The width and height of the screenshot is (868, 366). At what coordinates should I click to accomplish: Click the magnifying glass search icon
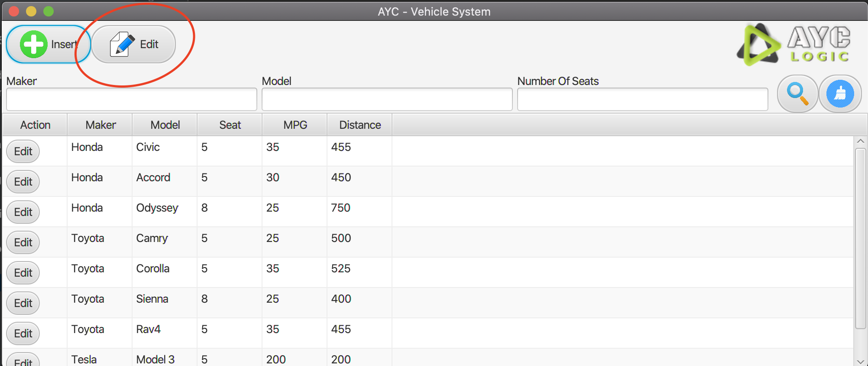coord(797,94)
